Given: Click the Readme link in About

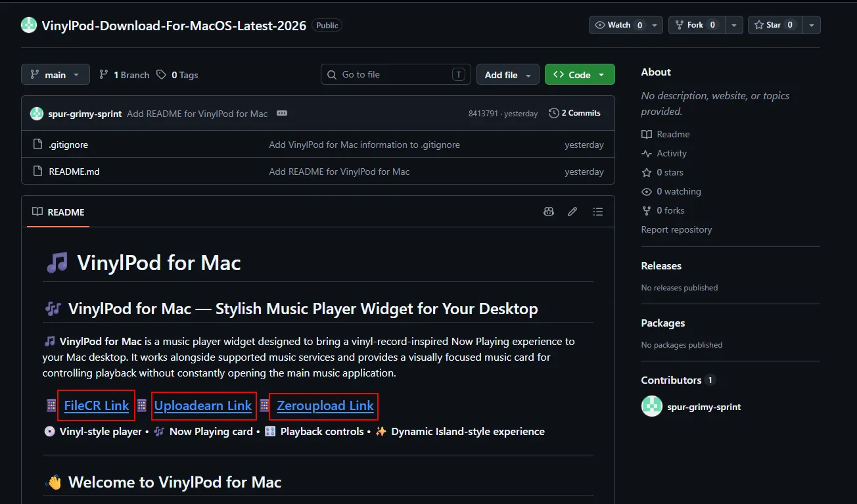Looking at the screenshot, I should [x=666, y=134].
